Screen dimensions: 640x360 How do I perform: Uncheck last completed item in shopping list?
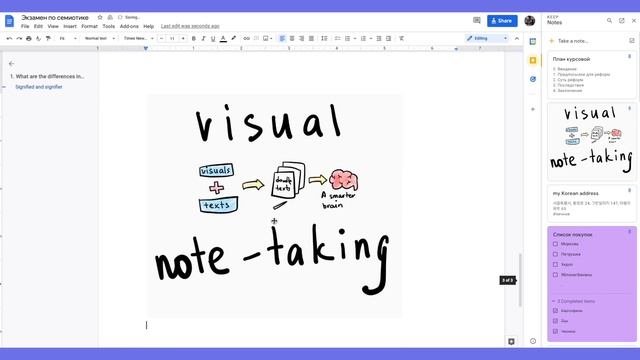coord(555,331)
